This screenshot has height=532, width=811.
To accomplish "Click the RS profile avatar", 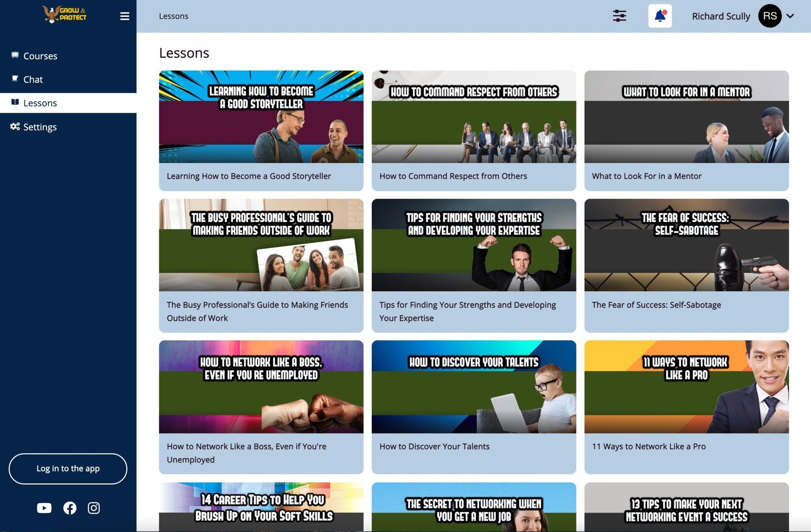I will pyautogui.click(x=770, y=16).
